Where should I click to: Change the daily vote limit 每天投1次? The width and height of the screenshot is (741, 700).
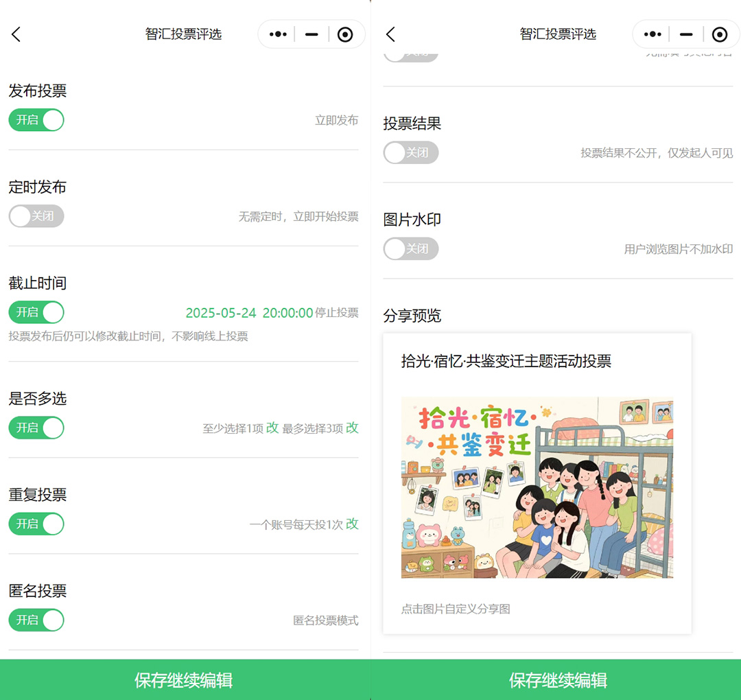click(352, 524)
